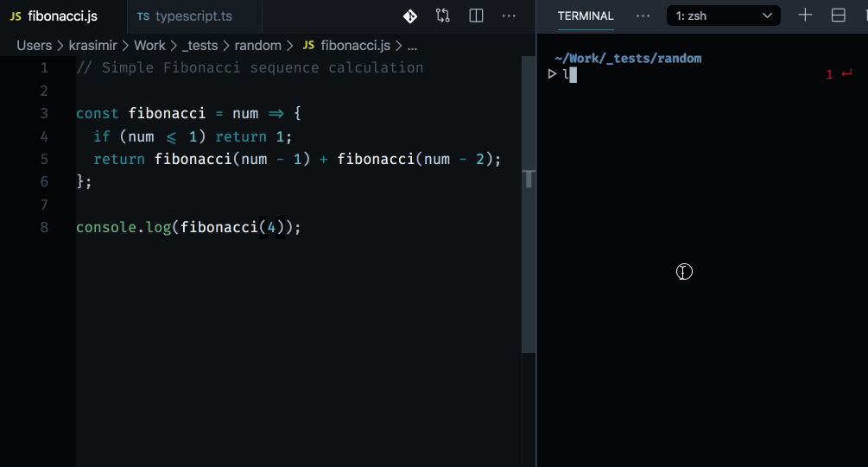Click the first 'return' keyword on line 4

click(x=241, y=136)
